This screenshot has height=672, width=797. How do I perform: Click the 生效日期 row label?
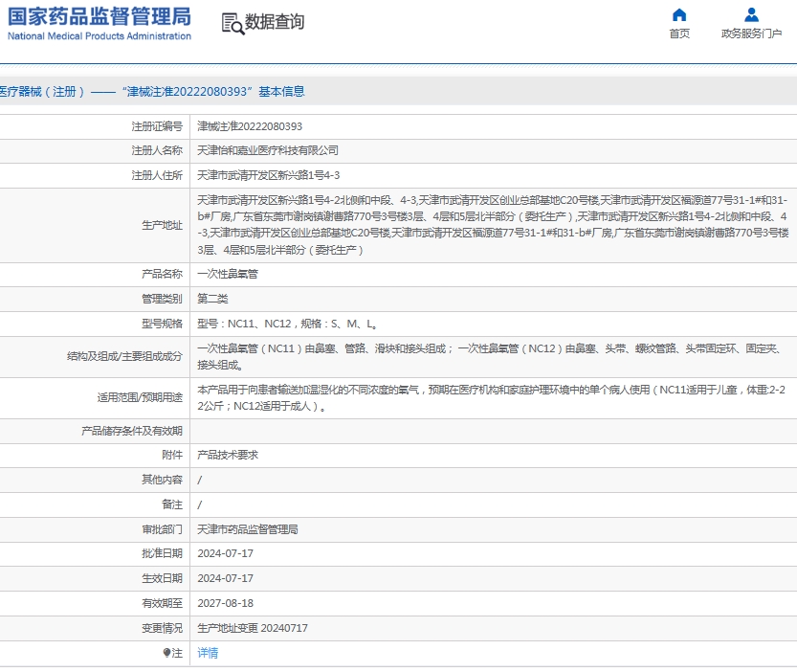[162, 578]
